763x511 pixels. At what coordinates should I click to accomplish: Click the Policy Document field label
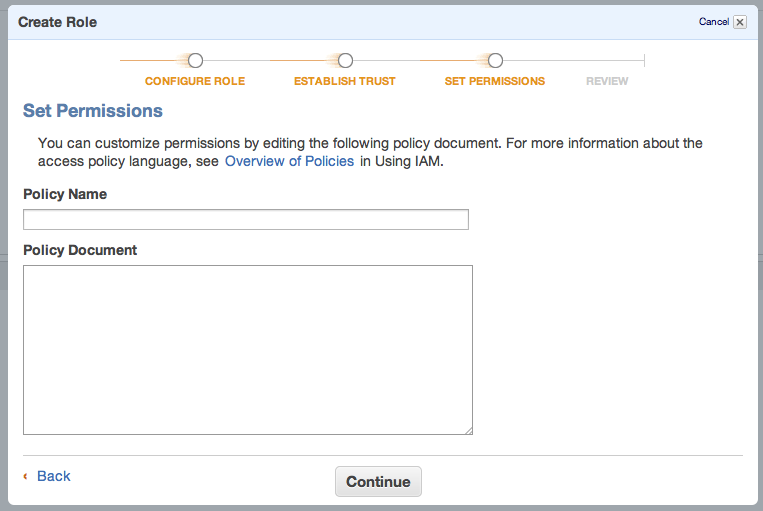(x=80, y=250)
